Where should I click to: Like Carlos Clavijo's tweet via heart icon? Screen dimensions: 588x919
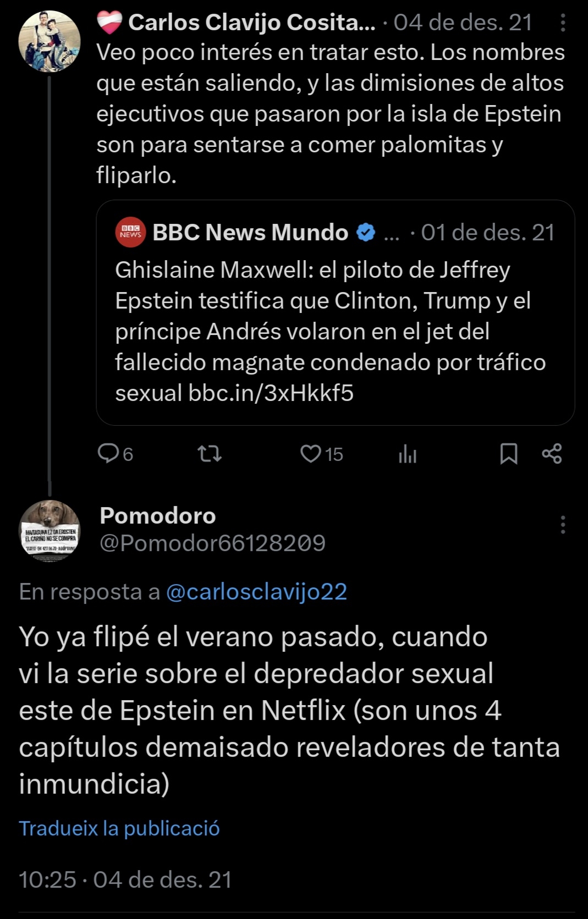[x=311, y=454]
